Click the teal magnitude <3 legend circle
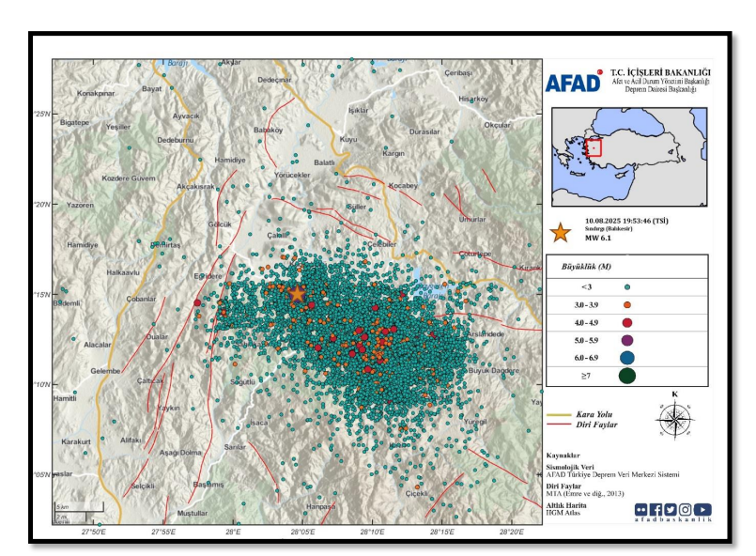Viewport: 756px width, 556px height. tap(626, 286)
